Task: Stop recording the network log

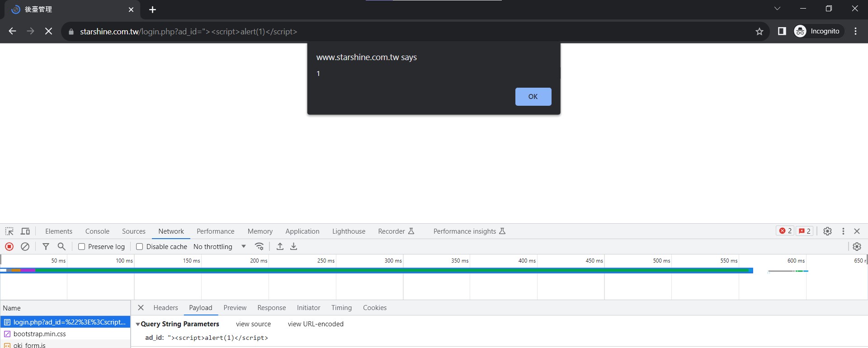Action: click(x=9, y=246)
